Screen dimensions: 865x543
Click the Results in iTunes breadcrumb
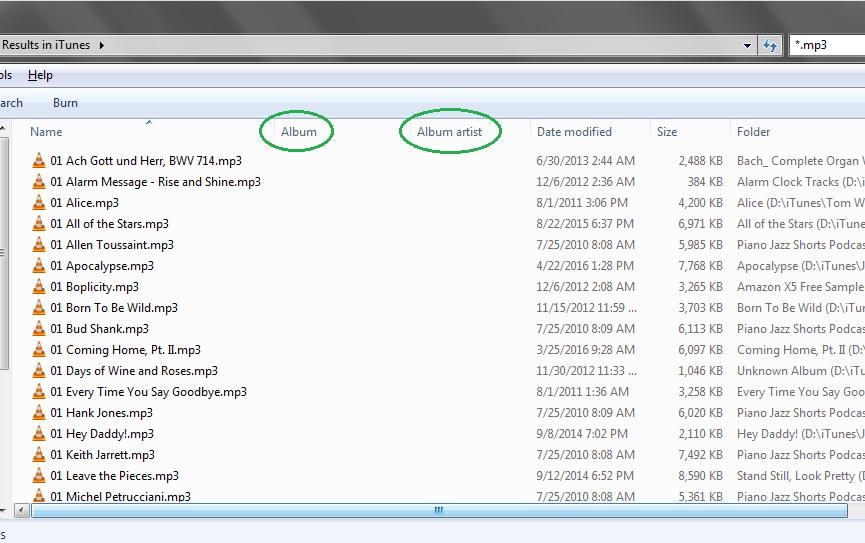[46, 45]
